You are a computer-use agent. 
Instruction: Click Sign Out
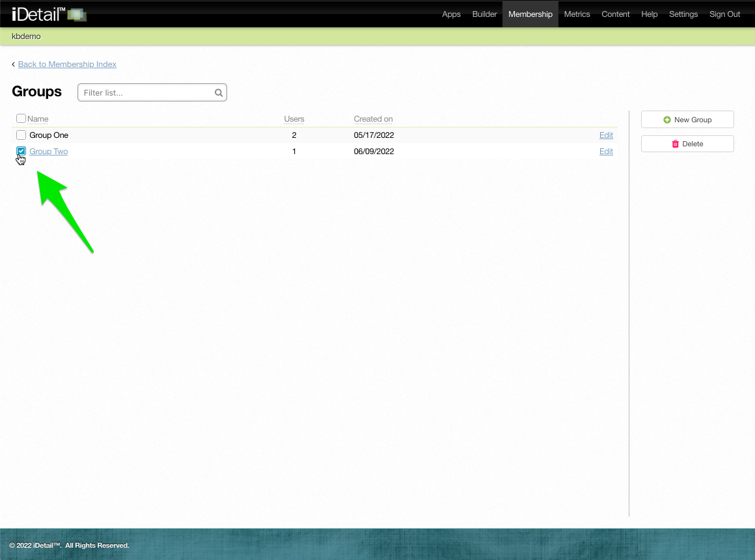(x=724, y=14)
